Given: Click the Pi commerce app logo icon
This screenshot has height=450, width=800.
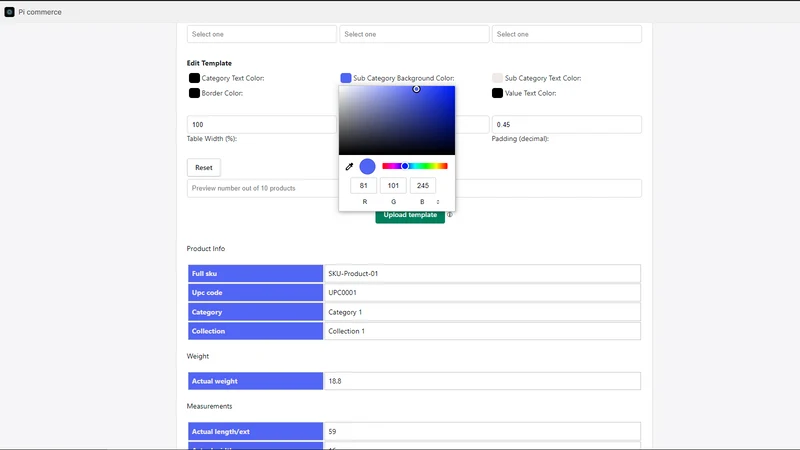Looking at the screenshot, I should click(x=9, y=12).
